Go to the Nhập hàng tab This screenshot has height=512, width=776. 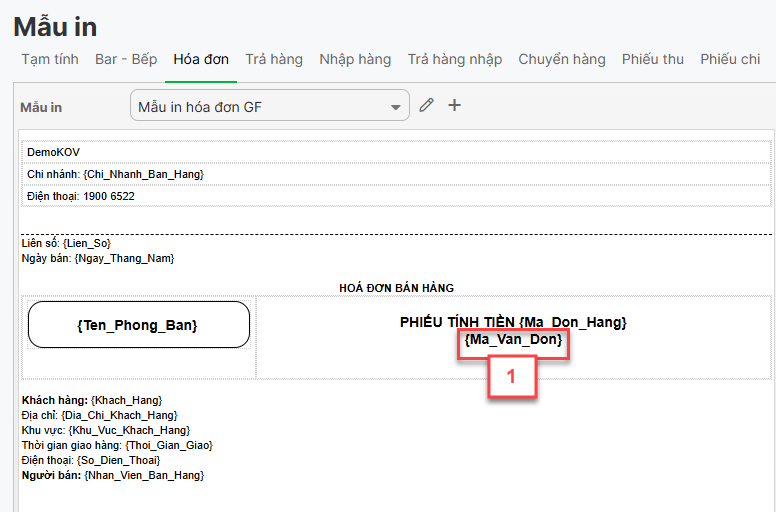[x=355, y=59]
